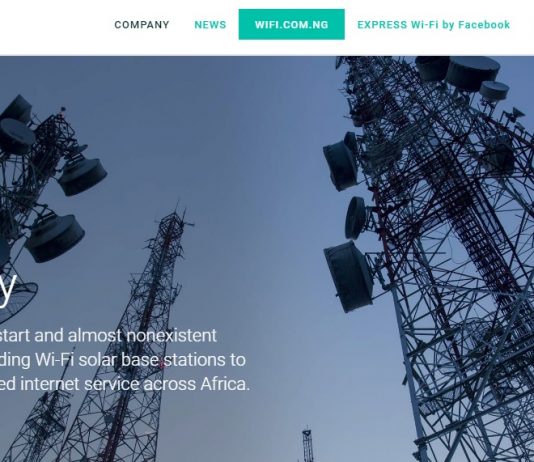The image size is (534, 462).
Task: Select the word Africa in hero text
Action: click(225, 384)
